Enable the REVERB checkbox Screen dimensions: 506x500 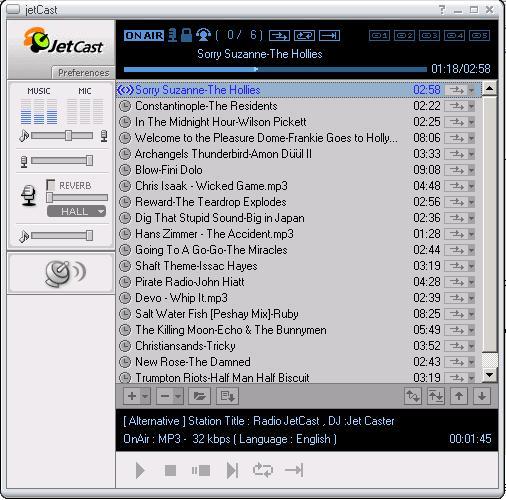[x=51, y=185]
